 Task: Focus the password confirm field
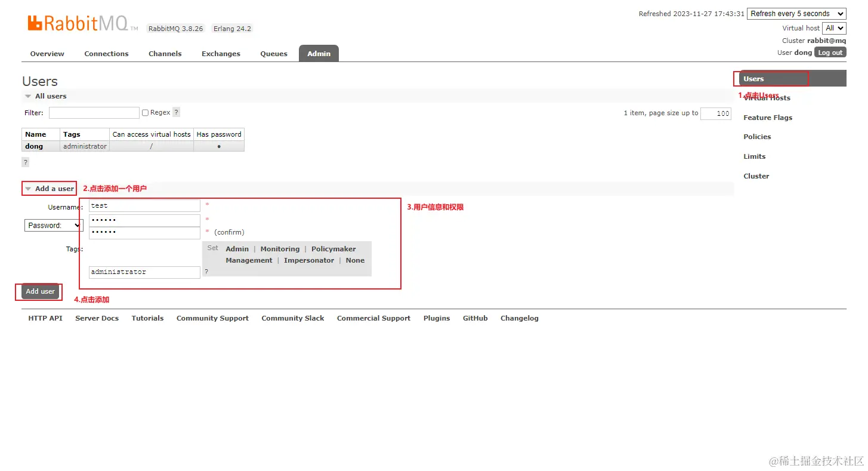[144, 233]
